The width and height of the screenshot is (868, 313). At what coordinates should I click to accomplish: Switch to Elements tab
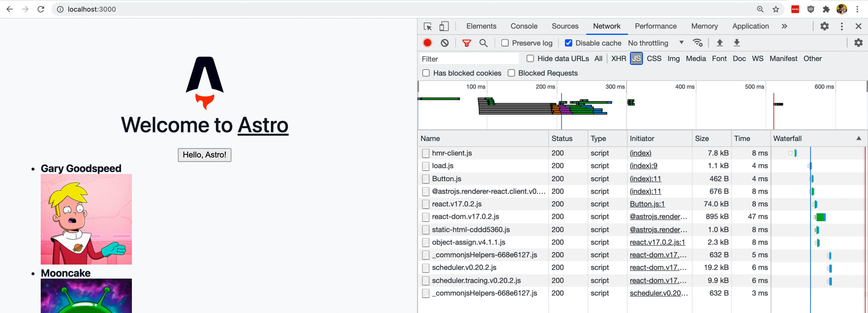pyautogui.click(x=481, y=26)
